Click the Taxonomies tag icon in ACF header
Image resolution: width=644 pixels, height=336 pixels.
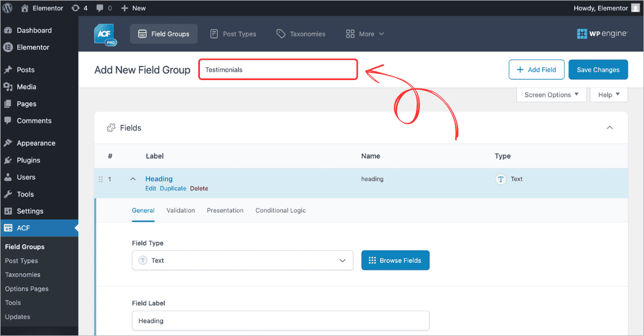pyautogui.click(x=281, y=34)
